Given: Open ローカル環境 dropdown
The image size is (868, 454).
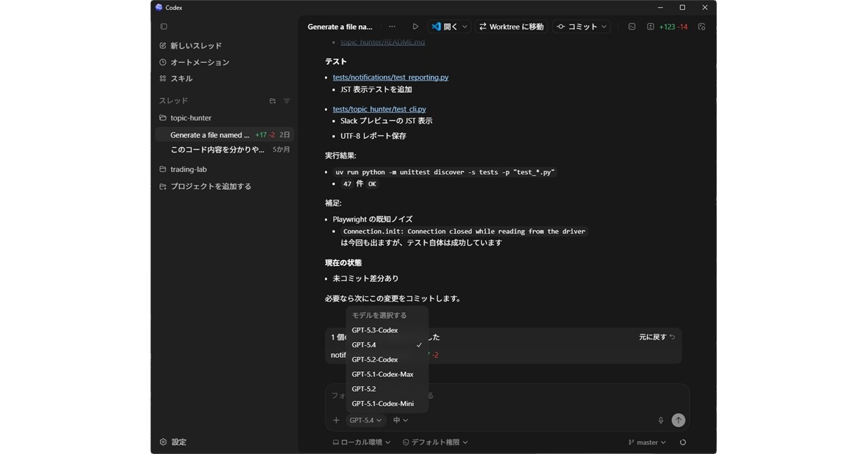Looking at the screenshot, I should 361,442.
